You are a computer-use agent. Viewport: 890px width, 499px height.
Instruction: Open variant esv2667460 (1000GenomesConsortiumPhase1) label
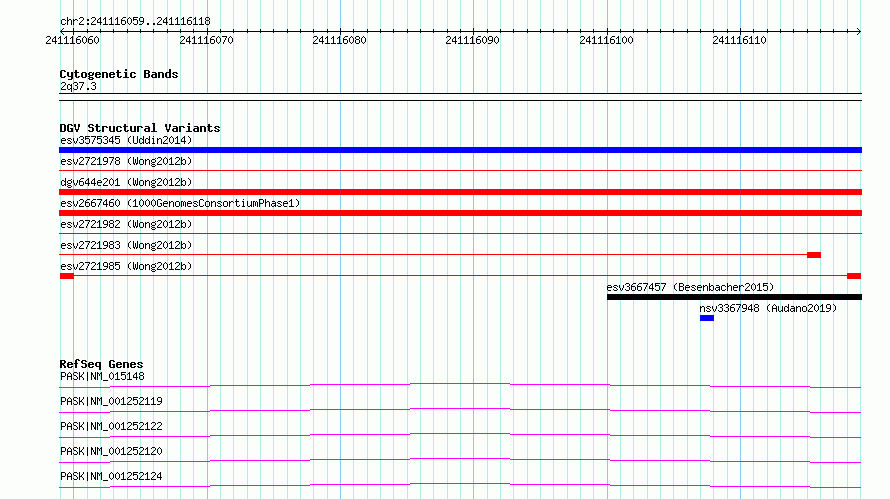[180, 203]
